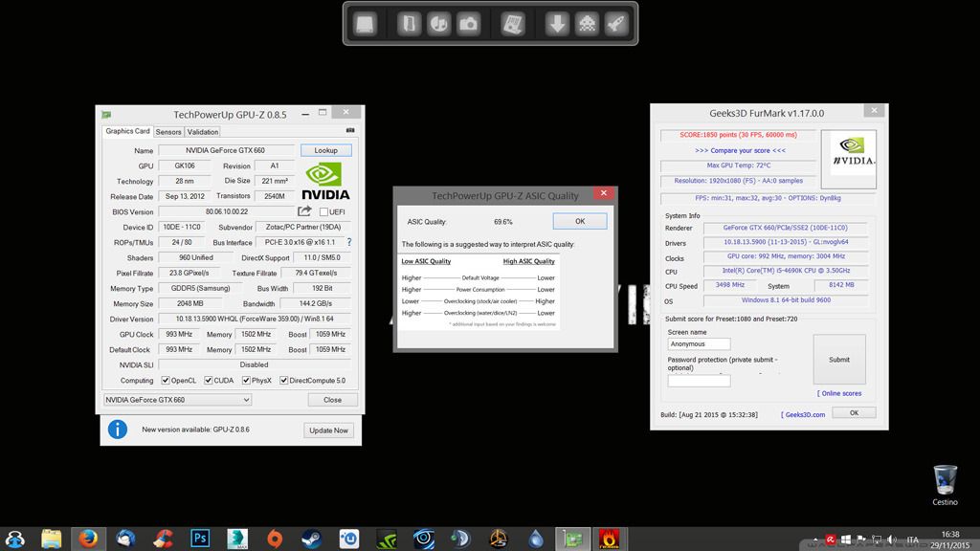Viewport: 980px width, 551px height.
Task: Click the Lookup button in GPU-Z
Action: point(325,150)
